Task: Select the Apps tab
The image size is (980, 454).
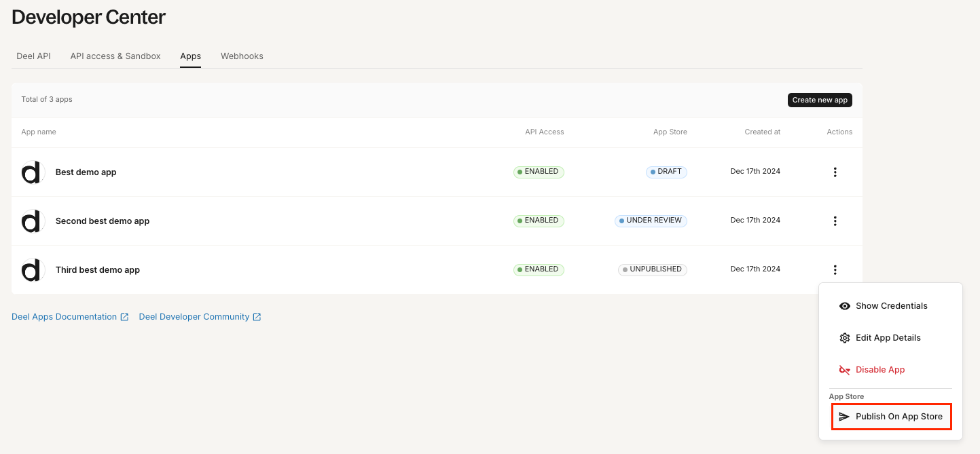Action: click(x=190, y=56)
